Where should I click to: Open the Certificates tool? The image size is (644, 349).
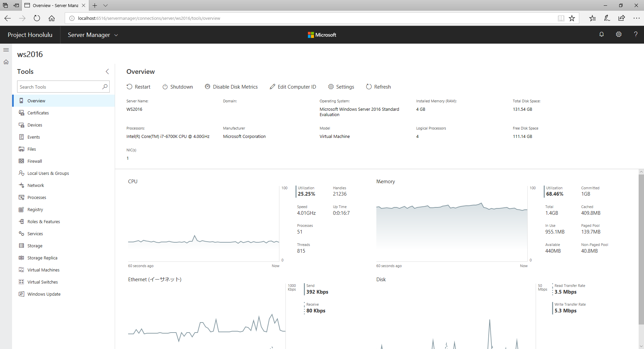point(38,113)
